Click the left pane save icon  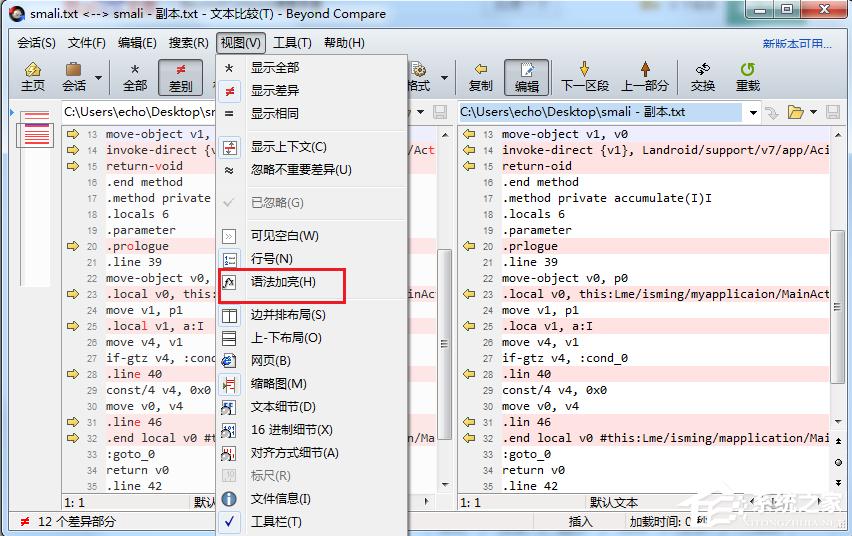click(x=440, y=113)
